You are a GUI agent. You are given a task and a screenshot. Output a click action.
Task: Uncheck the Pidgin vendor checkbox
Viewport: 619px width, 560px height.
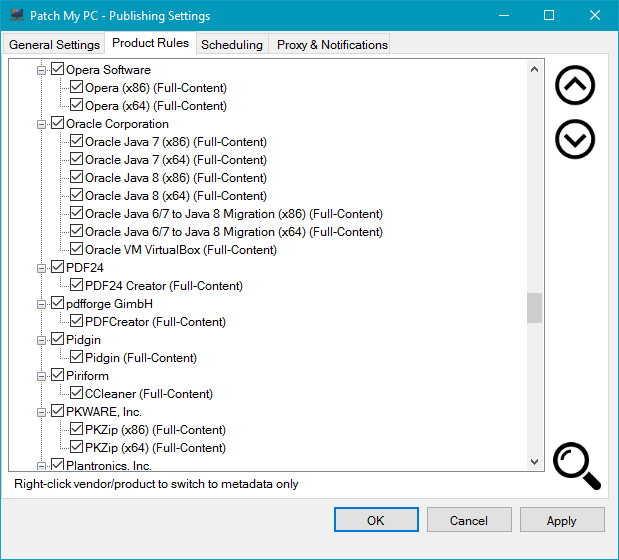(58, 339)
